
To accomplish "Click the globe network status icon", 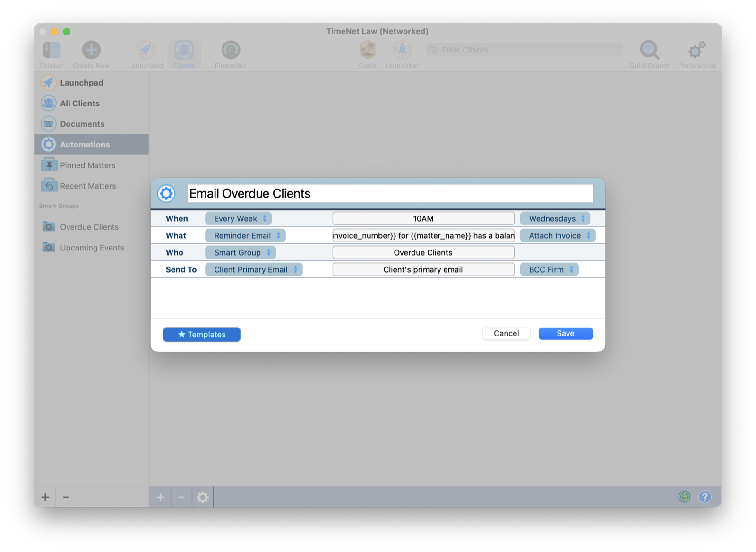I will (684, 497).
